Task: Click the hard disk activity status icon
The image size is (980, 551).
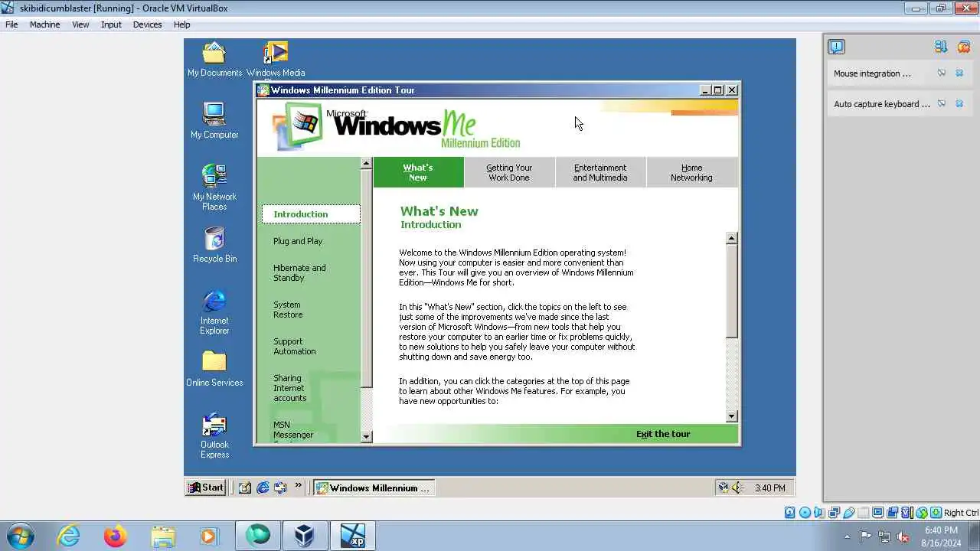Action: click(x=789, y=513)
